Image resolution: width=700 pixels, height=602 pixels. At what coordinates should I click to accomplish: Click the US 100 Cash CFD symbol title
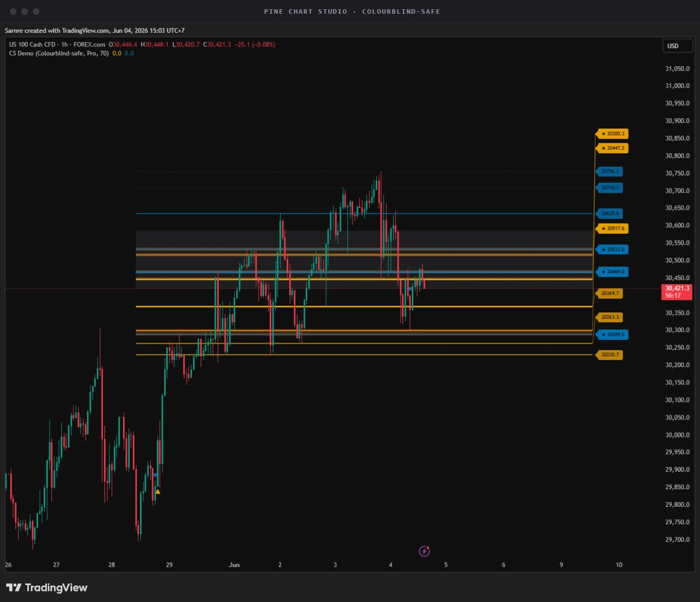point(32,45)
